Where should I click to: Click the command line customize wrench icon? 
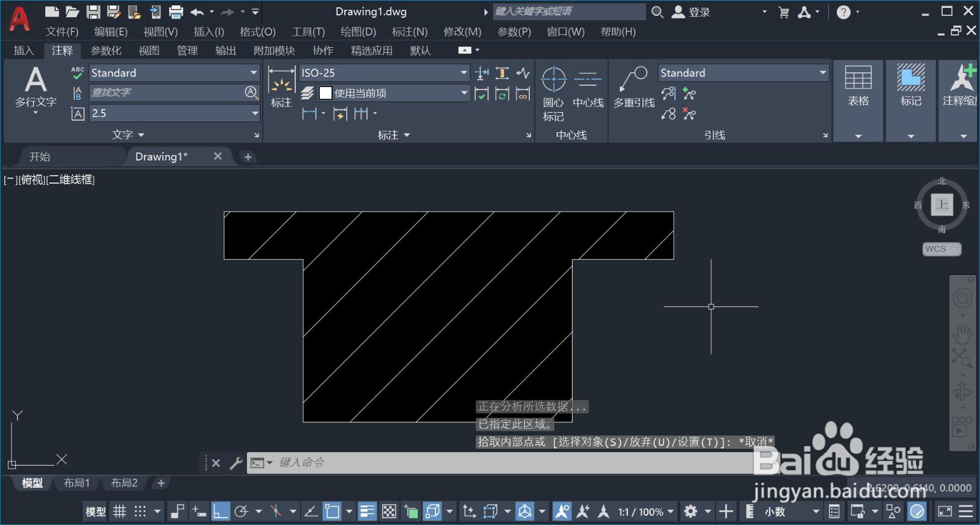click(x=236, y=463)
